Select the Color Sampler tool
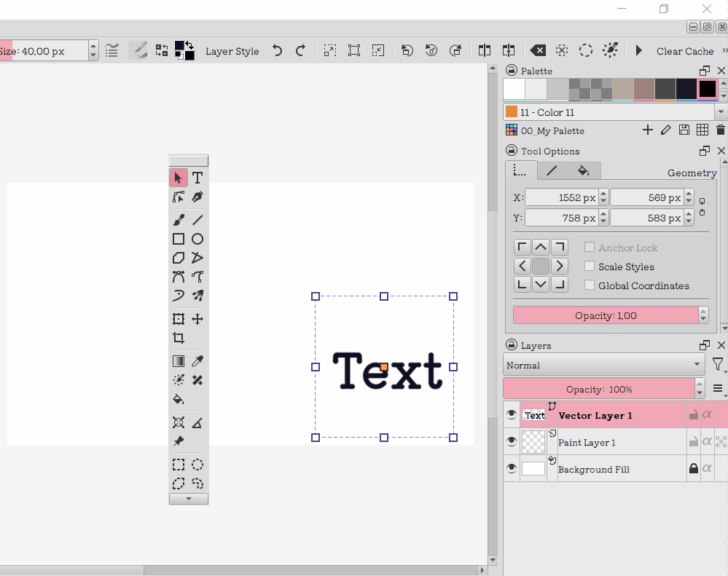Image resolution: width=728 pixels, height=576 pixels. pos(197,360)
